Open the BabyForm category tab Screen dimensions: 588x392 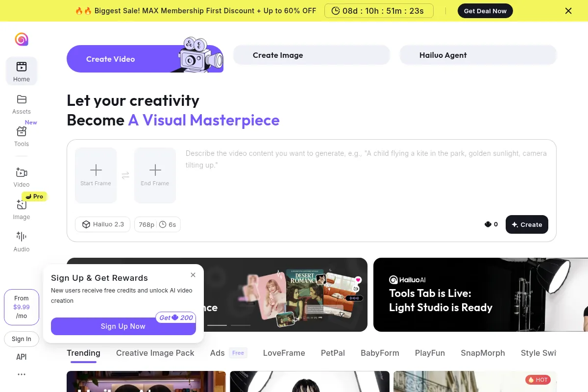380,353
